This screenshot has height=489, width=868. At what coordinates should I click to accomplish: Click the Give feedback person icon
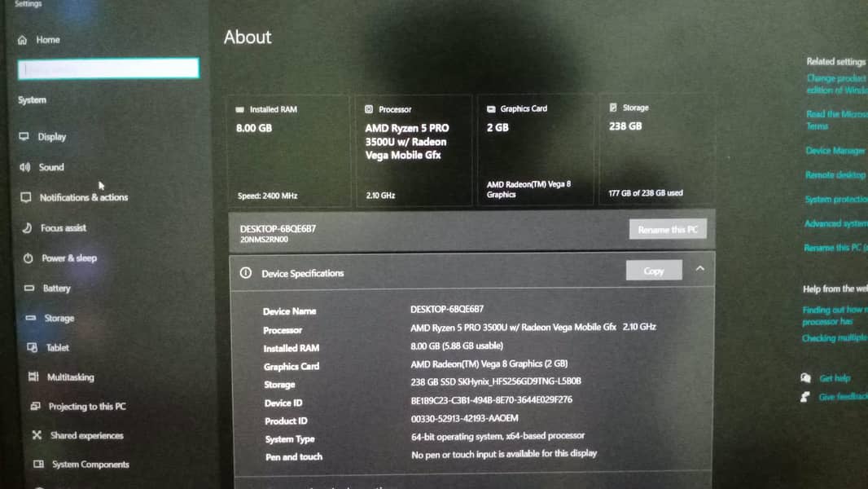[805, 397]
